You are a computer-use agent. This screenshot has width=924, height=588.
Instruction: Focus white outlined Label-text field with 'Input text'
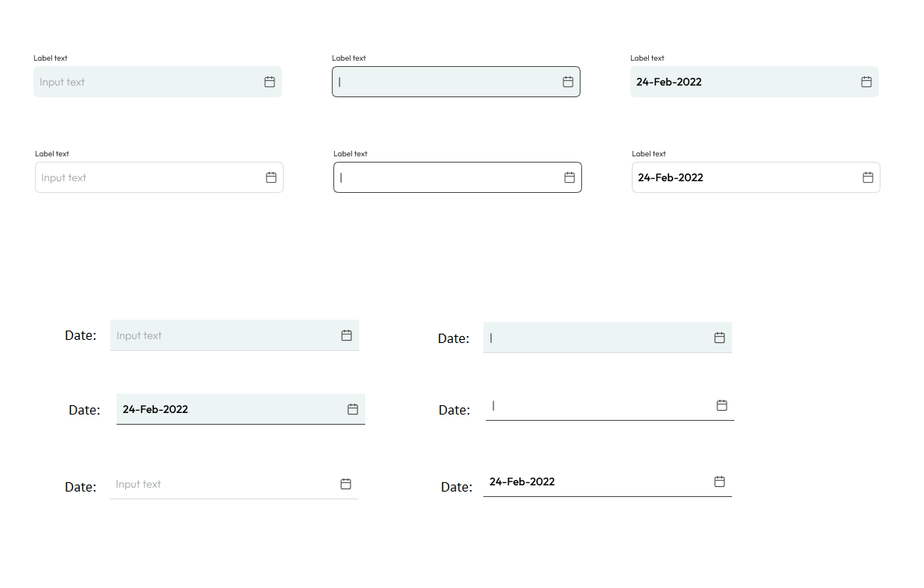(64, 178)
